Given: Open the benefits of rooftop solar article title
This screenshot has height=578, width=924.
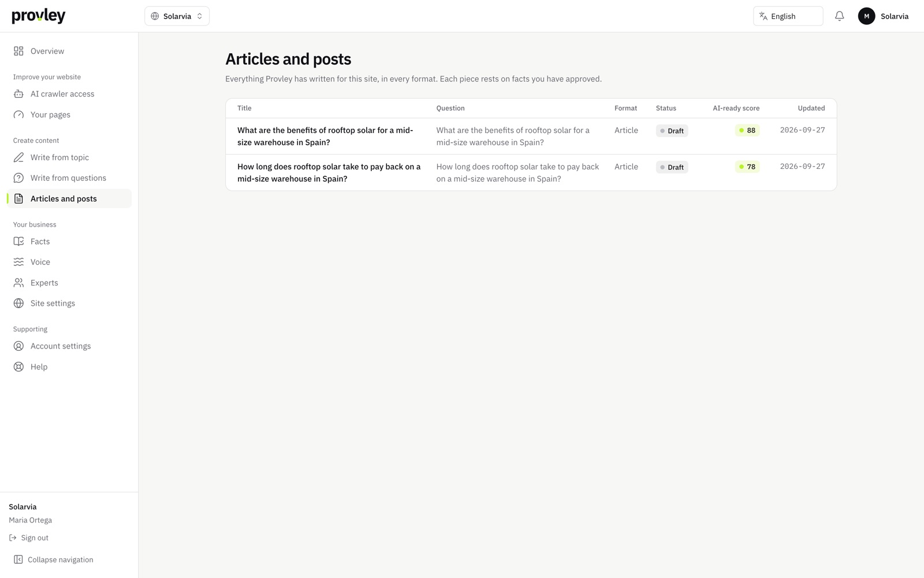Looking at the screenshot, I should (x=325, y=136).
